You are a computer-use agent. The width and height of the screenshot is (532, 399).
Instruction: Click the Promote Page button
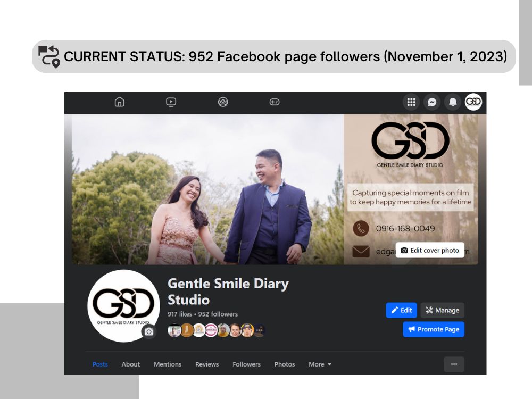434,329
